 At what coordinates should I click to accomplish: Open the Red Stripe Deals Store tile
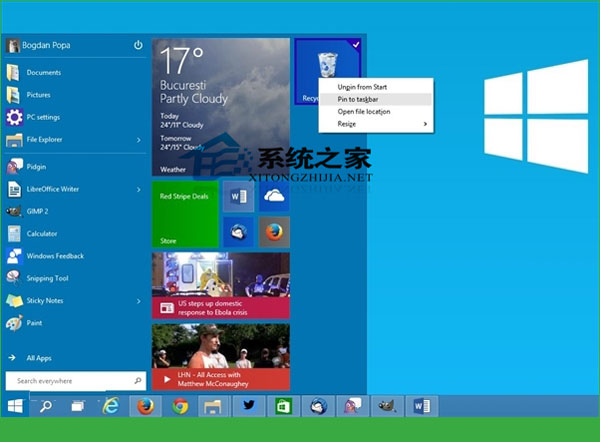(x=185, y=214)
